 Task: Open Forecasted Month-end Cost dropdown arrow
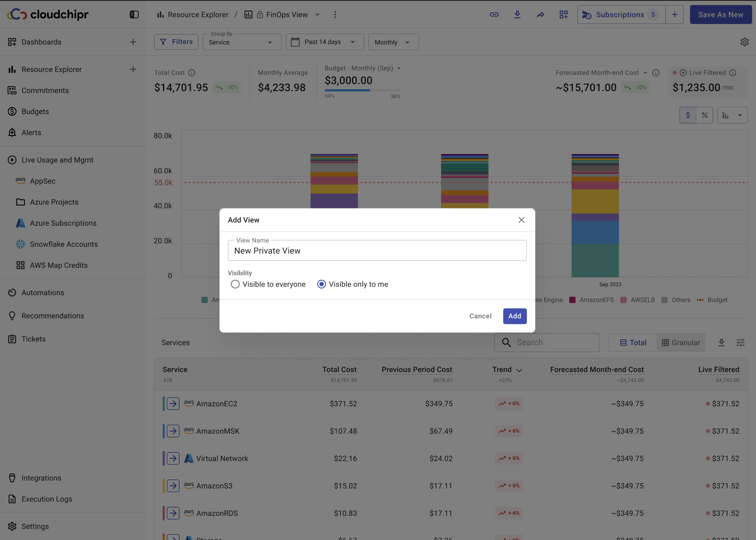tap(645, 73)
